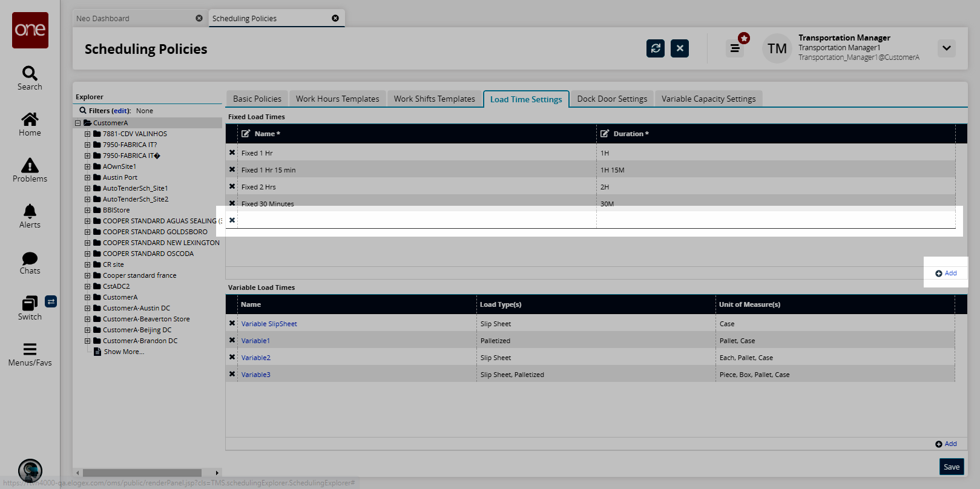Click the Explorer horizontal scrollbar
The image size is (980, 489).
click(142, 473)
